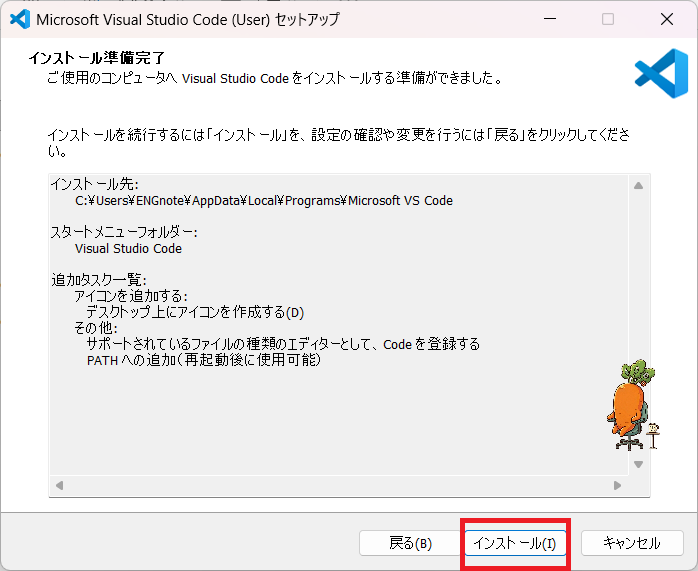Cancel setup with キャンセル button
698x571 pixels.
coord(632,543)
